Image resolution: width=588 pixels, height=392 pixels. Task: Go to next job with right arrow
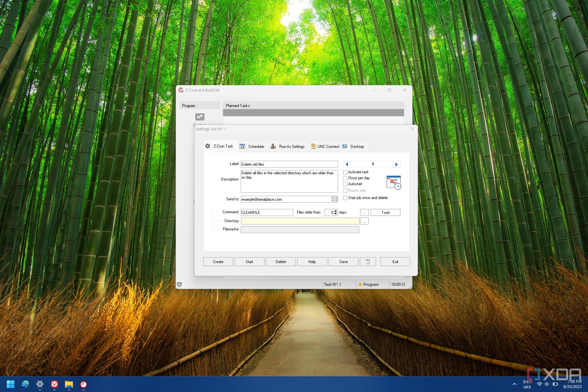397,164
